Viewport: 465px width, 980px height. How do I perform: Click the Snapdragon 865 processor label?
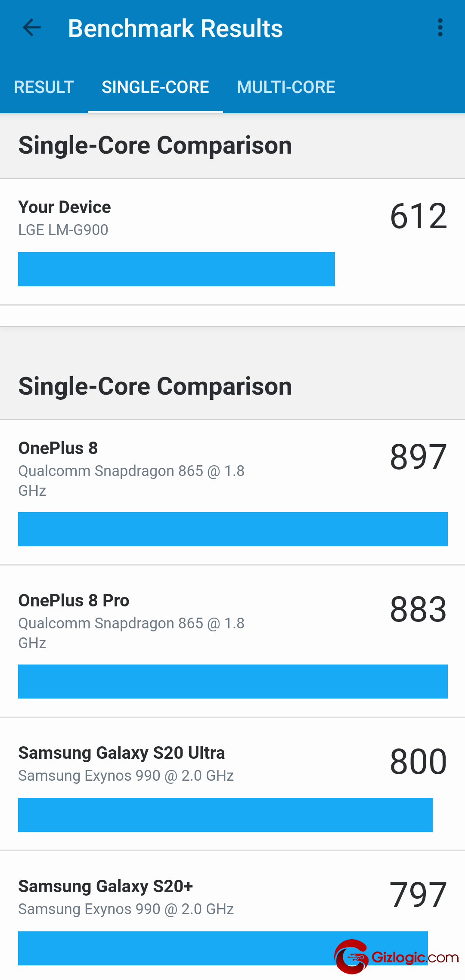tap(131, 471)
